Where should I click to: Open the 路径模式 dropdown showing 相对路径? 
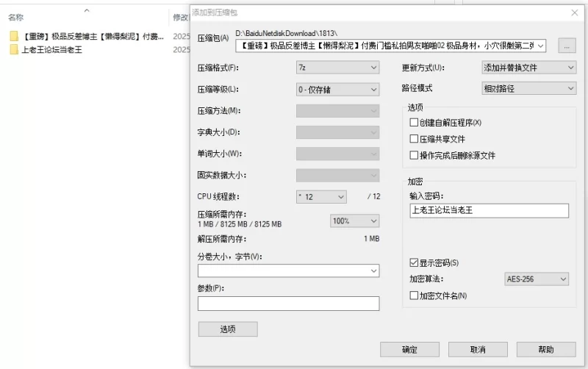coord(528,88)
